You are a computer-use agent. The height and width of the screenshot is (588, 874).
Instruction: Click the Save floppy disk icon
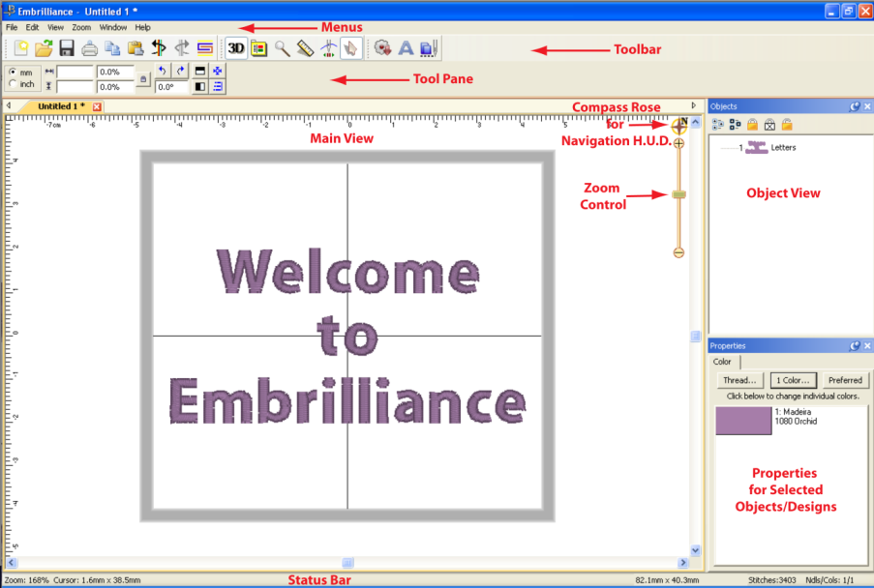click(x=67, y=47)
